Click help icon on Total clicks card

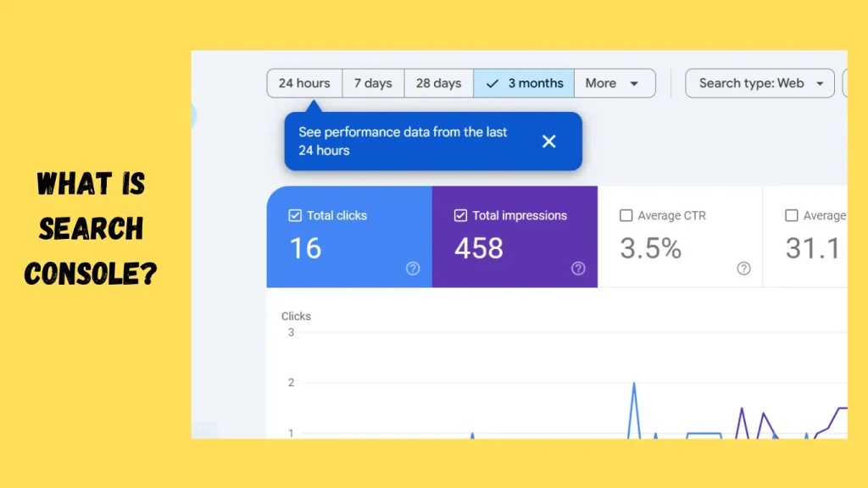coord(413,269)
